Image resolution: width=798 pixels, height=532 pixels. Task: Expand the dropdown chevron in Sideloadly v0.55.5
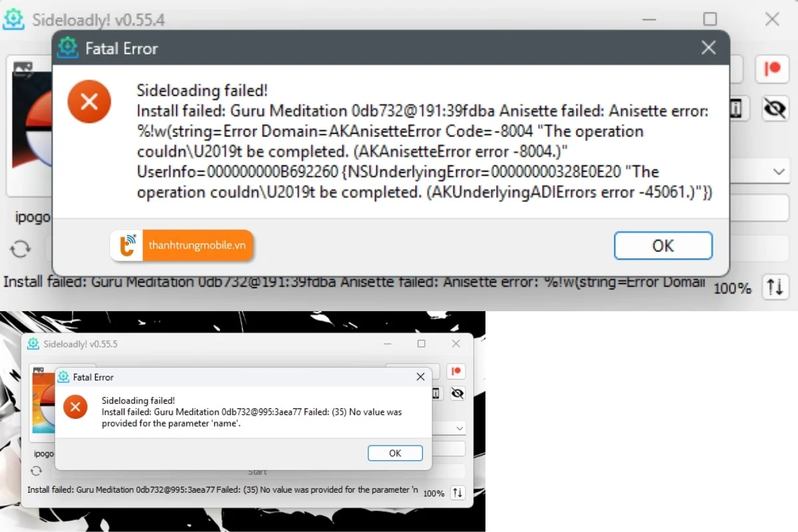pos(460,429)
